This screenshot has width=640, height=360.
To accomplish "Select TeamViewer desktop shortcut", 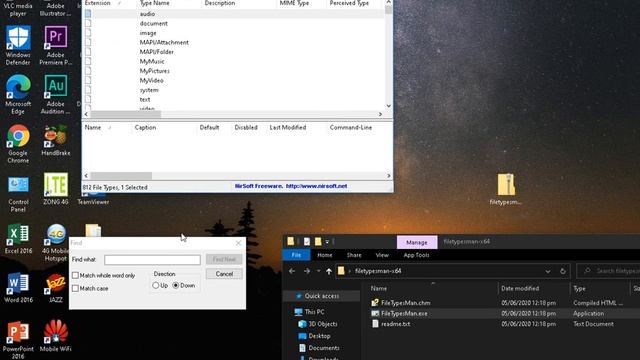I will click(x=93, y=198).
